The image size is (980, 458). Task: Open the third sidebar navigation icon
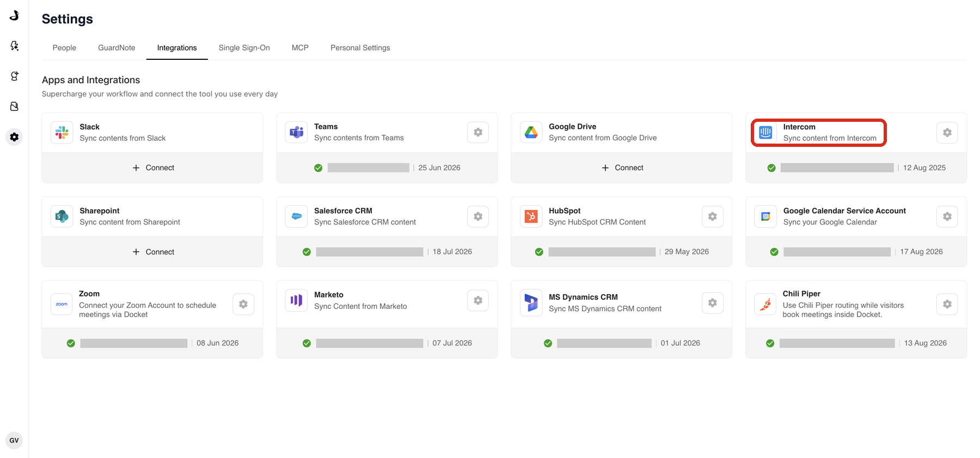click(14, 76)
